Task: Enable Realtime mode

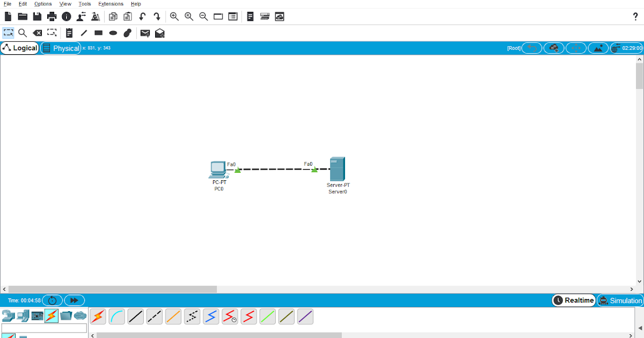Action: click(573, 300)
